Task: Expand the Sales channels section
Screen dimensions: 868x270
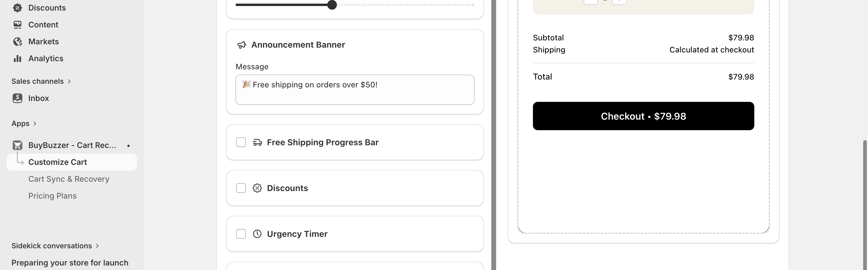Action: point(69,81)
